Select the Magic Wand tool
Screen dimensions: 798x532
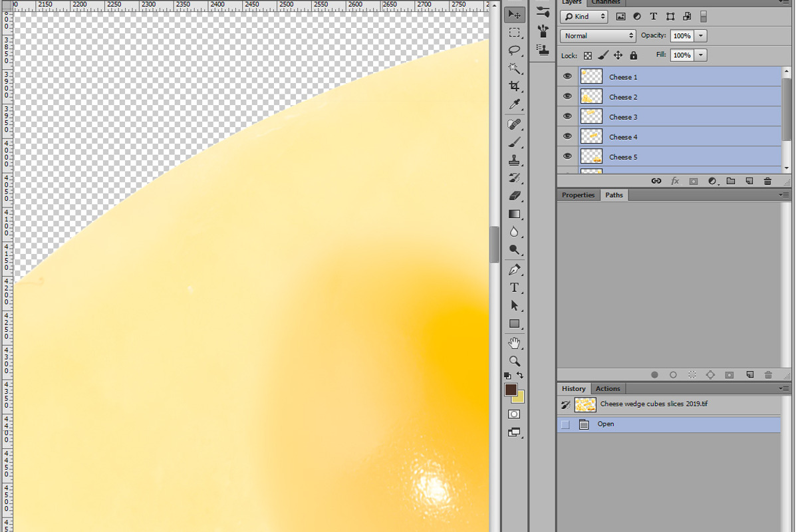[x=514, y=68]
